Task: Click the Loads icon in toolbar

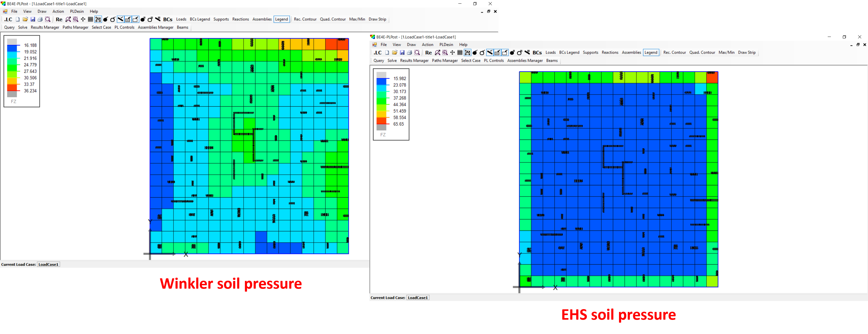Action: pos(180,19)
